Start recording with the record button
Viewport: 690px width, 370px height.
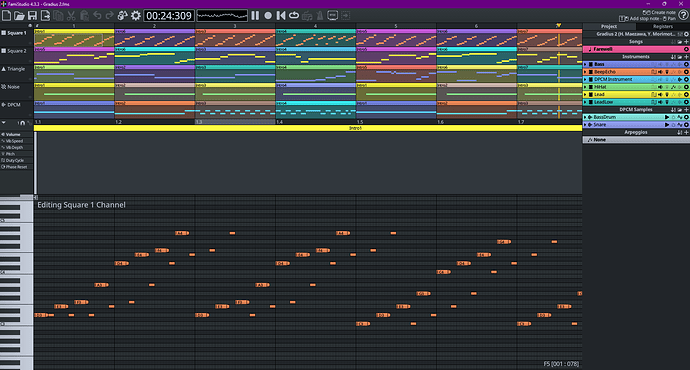(268, 16)
